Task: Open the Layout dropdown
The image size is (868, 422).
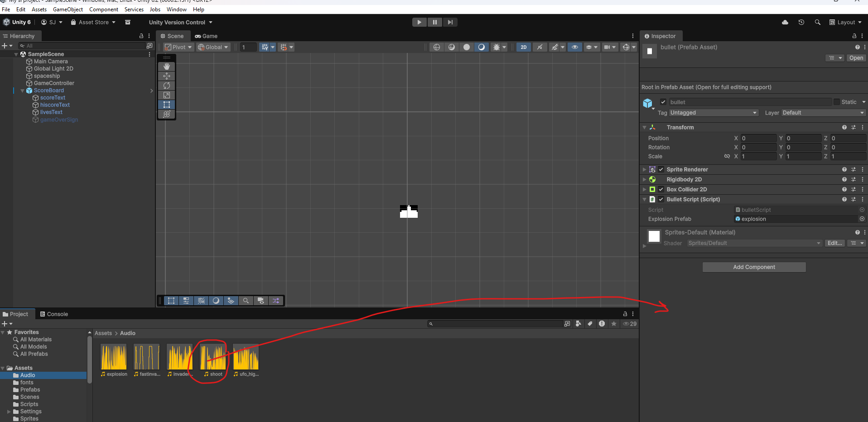Action: click(845, 22)
